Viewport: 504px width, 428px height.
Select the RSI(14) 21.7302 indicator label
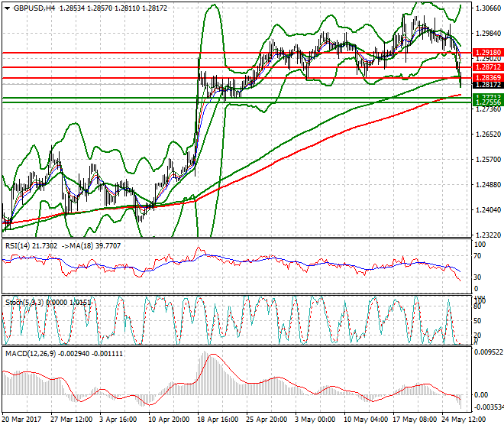(31, 246)
